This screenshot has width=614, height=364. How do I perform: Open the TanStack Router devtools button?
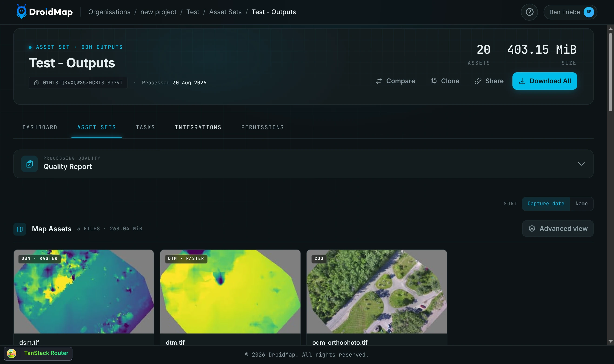(x=38, y=354)
